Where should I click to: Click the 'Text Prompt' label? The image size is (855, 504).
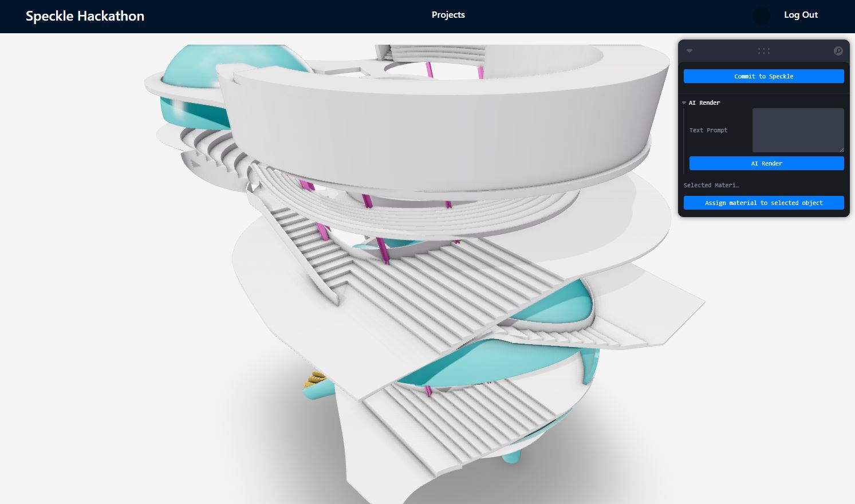[x=708, y=130]
